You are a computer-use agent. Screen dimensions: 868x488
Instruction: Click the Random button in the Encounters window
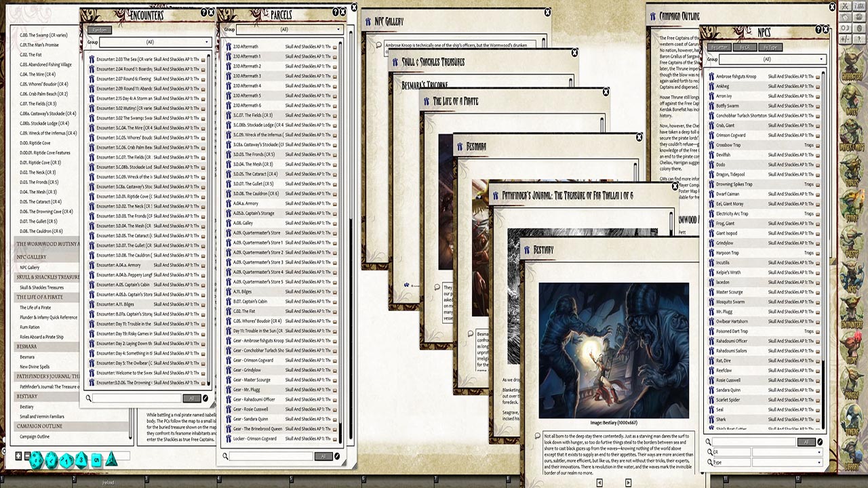100,30
